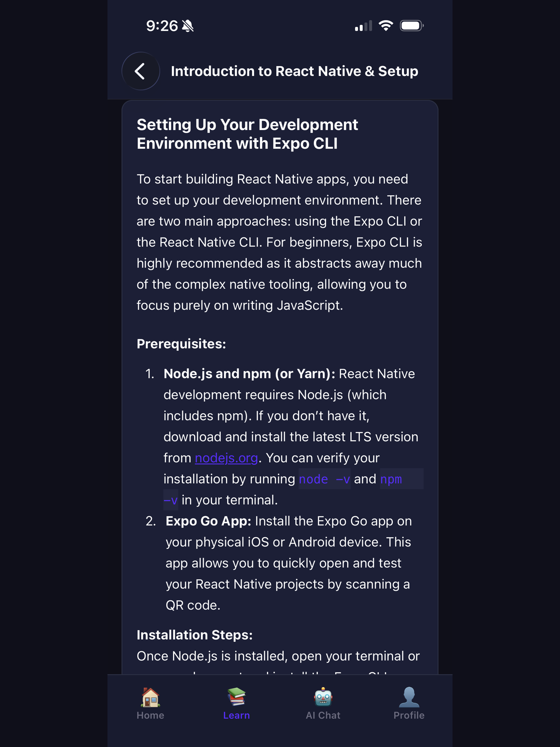Tap the 9:26 clock in status bar
Viewport: 560px width, 747px height.
click(x=162, y=26)
